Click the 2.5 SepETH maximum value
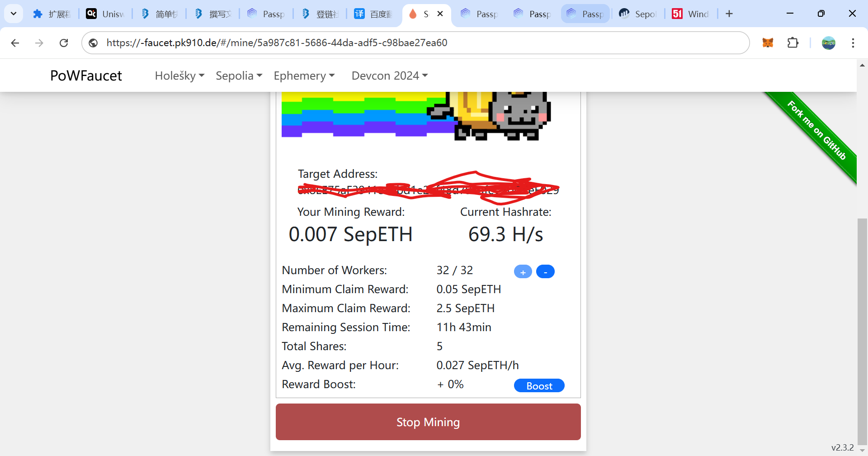 click(465, 309)
